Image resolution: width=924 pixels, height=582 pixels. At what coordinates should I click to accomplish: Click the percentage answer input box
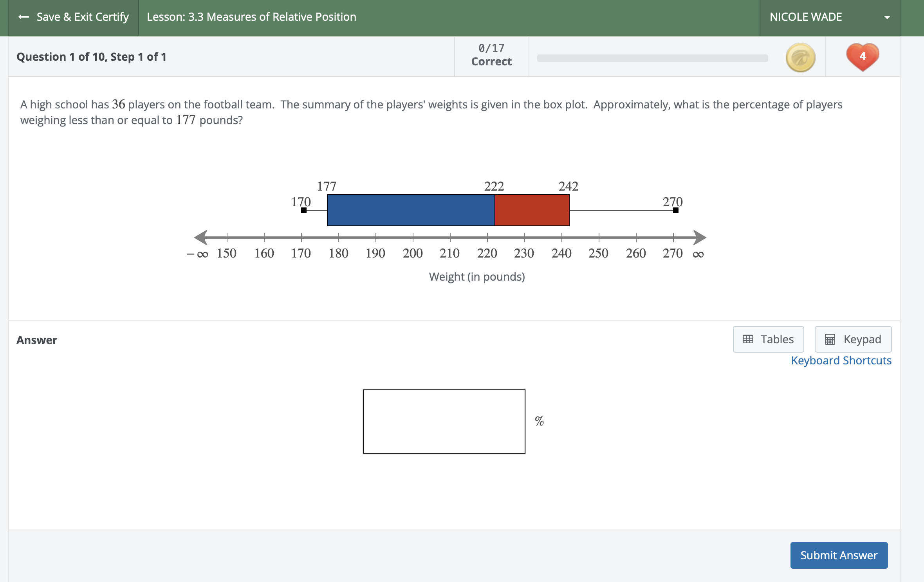point(444,421)
